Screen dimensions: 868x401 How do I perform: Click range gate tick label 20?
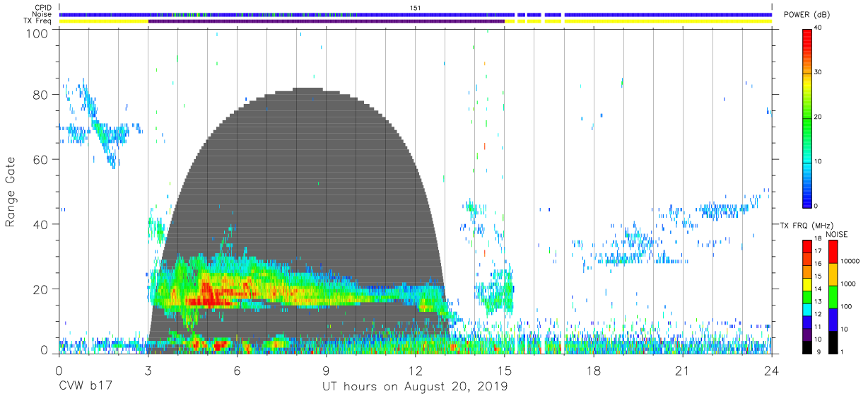(x=42, y=289)
